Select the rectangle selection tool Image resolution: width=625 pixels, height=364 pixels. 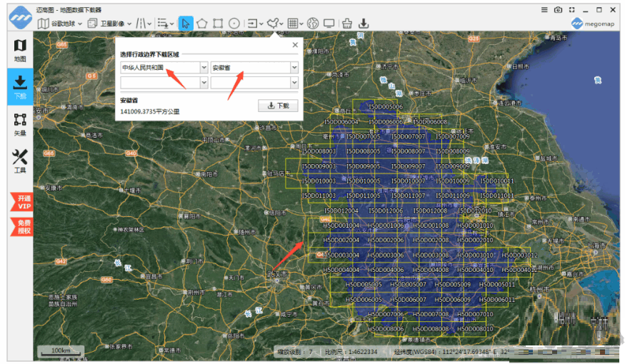(x=218, y=24)
